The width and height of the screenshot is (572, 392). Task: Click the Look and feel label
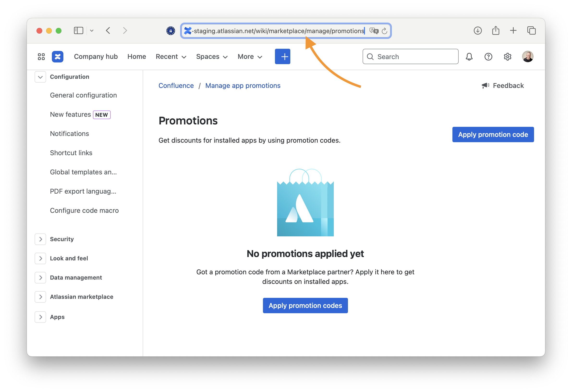69,258
